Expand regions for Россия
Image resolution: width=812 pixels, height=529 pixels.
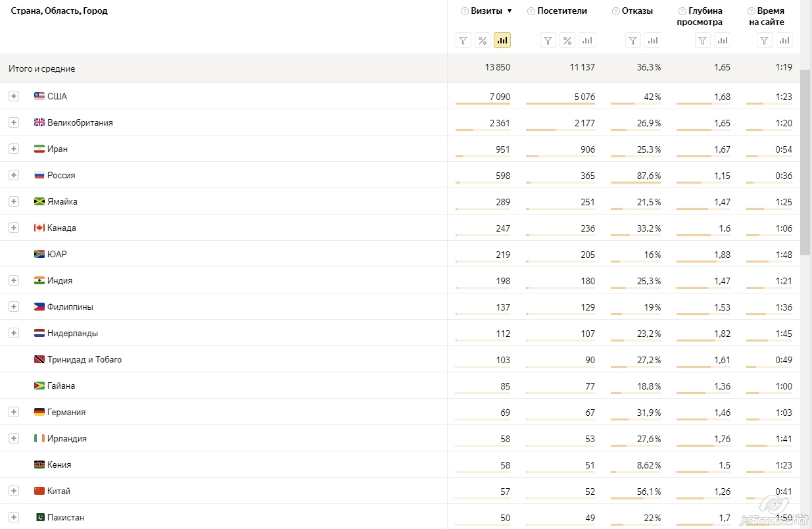[x=14, y=175]
